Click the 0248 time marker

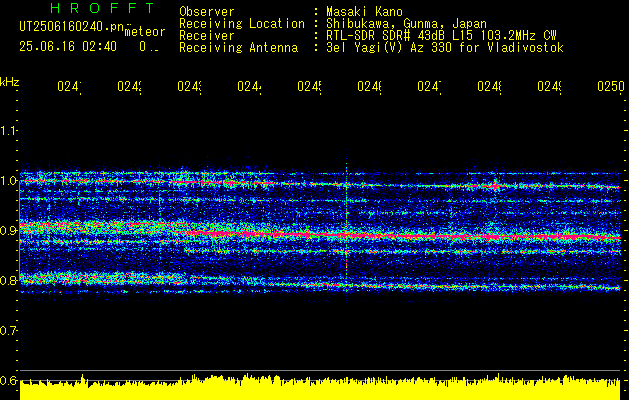[489, 86]
